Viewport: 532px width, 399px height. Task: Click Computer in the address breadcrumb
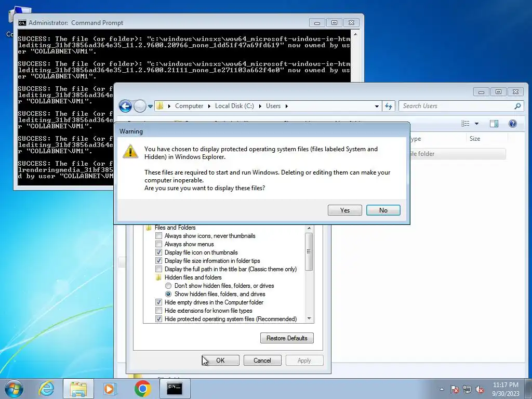pyautogui.click(x=189, y=106)
